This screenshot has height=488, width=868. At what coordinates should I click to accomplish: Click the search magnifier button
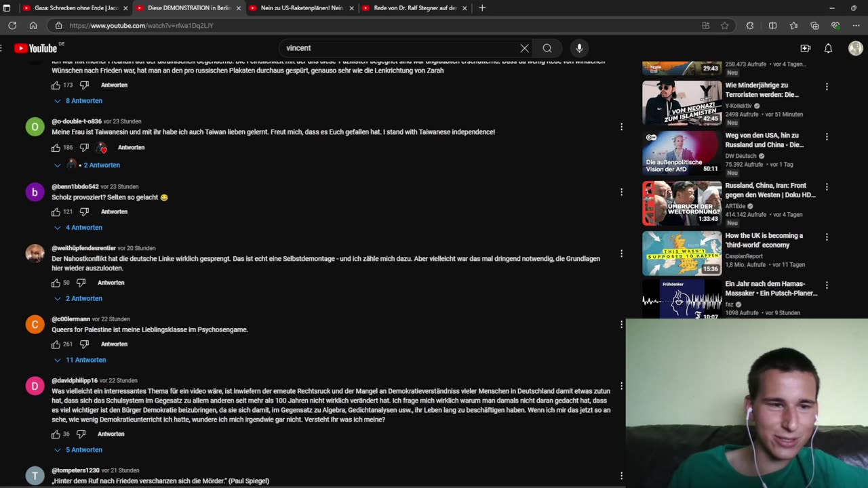click(x=547, y=48)
